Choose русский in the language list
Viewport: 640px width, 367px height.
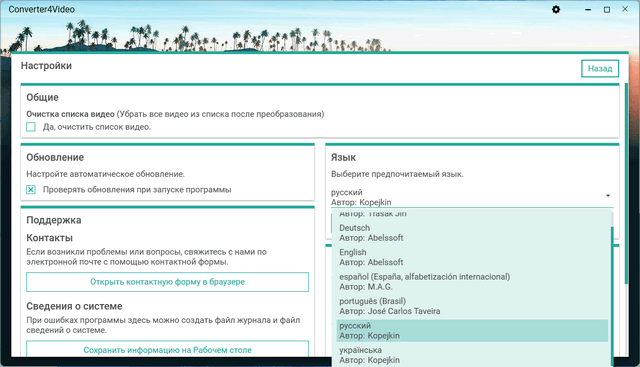[x=472, y=331]
